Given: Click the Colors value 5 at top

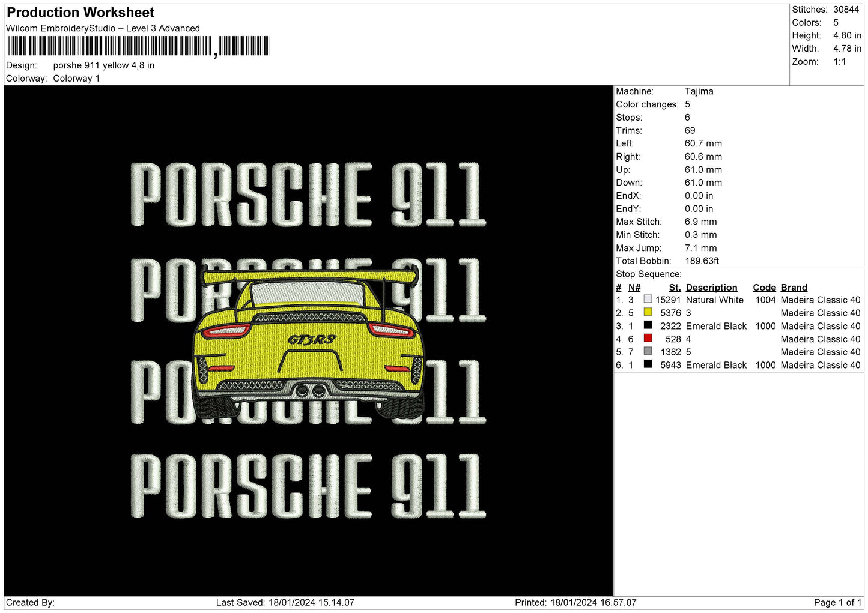Looking at the screenshot, I should point(836,23).
